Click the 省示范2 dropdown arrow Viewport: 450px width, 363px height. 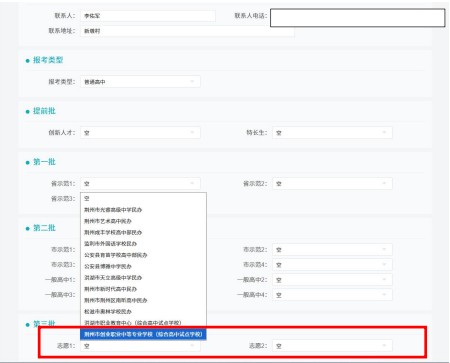click(x=384, y=184)
